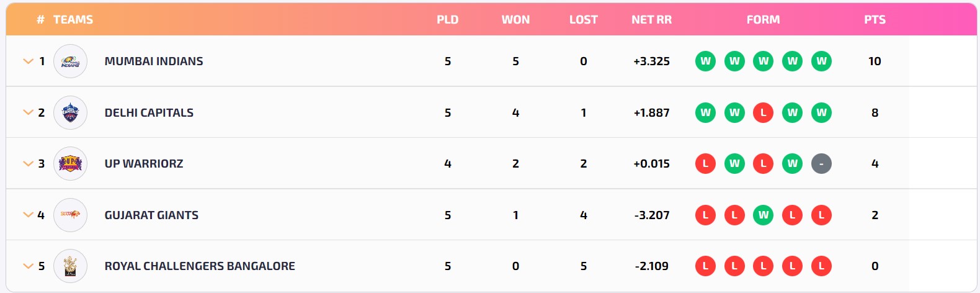The image size is (980, 293).
Task: Click Delhi Capitals' red L form badge
Action: 764,113
